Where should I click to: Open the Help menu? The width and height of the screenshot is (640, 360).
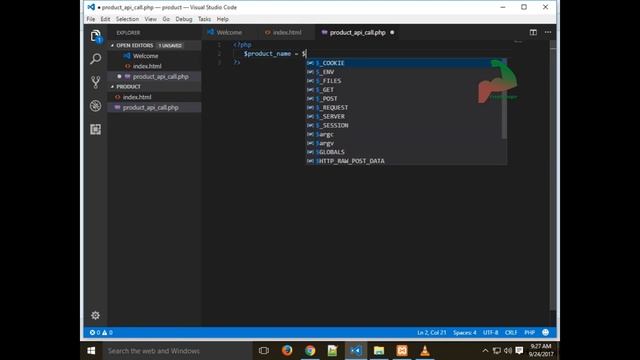(222, 19)
